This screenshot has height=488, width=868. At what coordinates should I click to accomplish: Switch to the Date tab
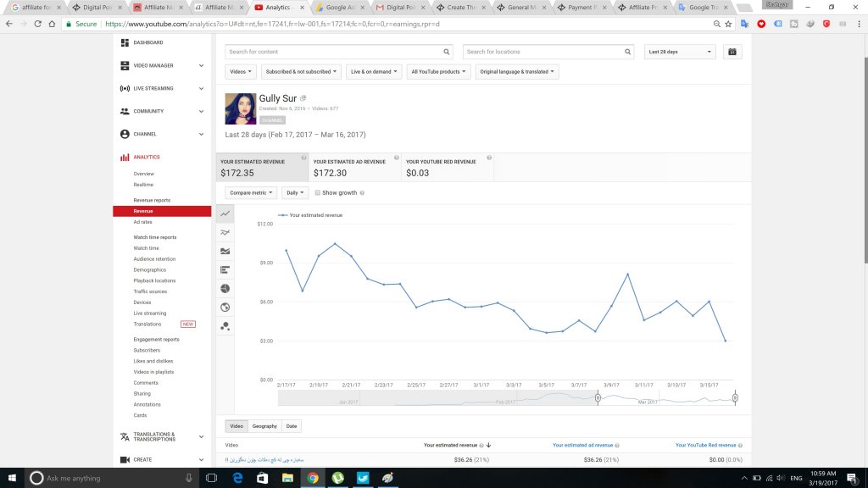click(x=292, y=426)
